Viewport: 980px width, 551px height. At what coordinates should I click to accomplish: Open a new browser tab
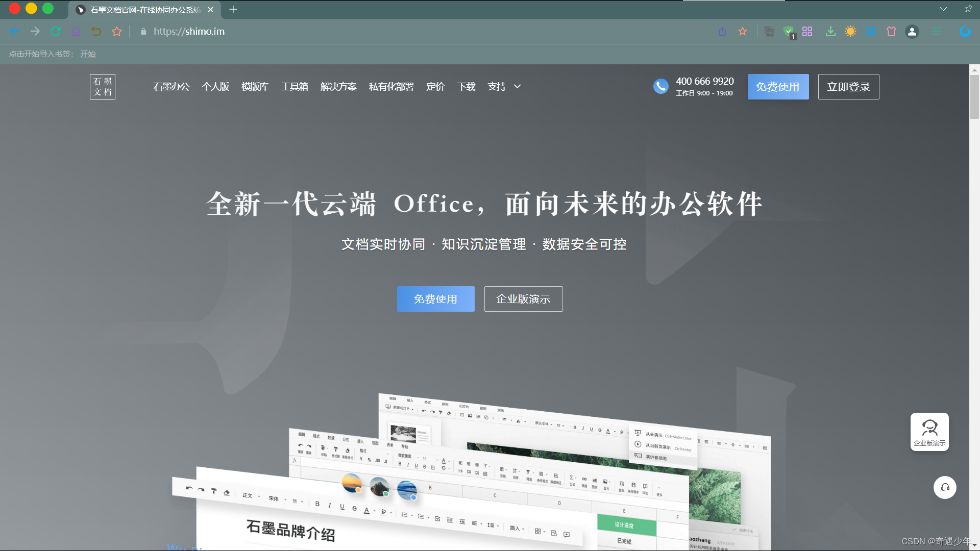pyautogui.click(x=233, y=10)
